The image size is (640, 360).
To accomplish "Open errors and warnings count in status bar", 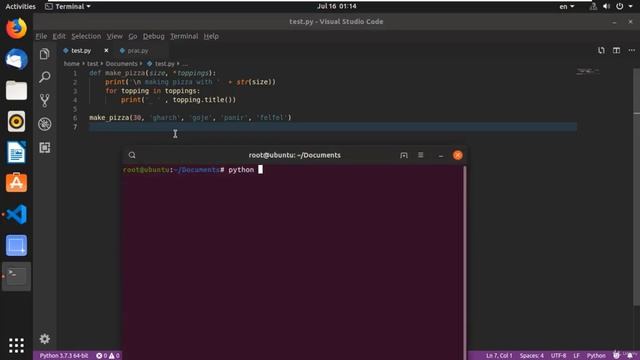I will pyautogui.click(x=108, y=356).
